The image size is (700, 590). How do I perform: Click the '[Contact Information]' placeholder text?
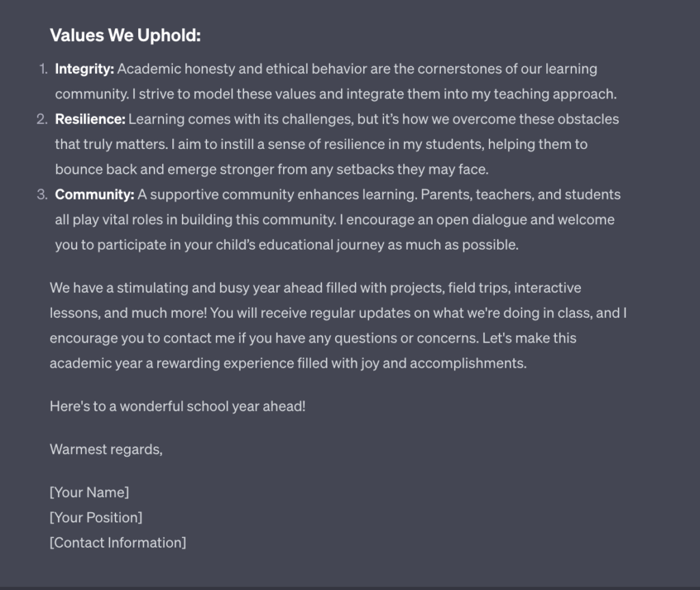(x=118, y=542)
